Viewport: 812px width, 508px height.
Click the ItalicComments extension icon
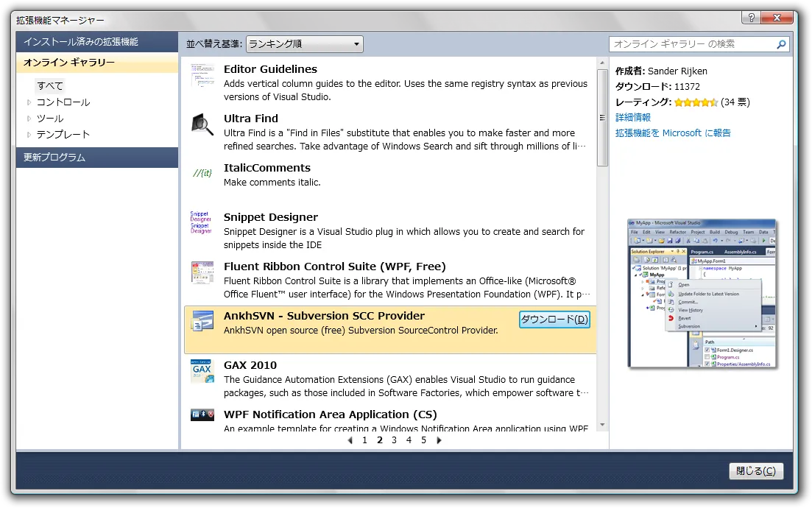coord(202,173)
